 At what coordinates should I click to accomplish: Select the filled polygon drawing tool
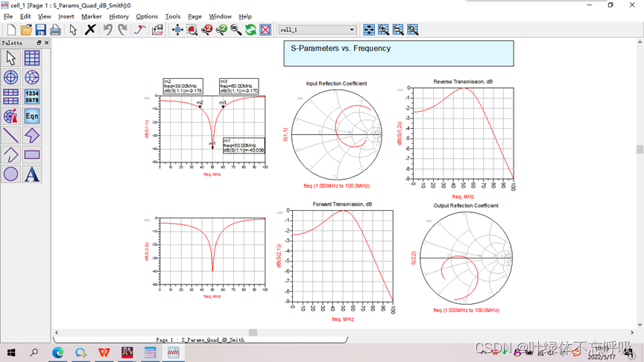tap(31, 136)
